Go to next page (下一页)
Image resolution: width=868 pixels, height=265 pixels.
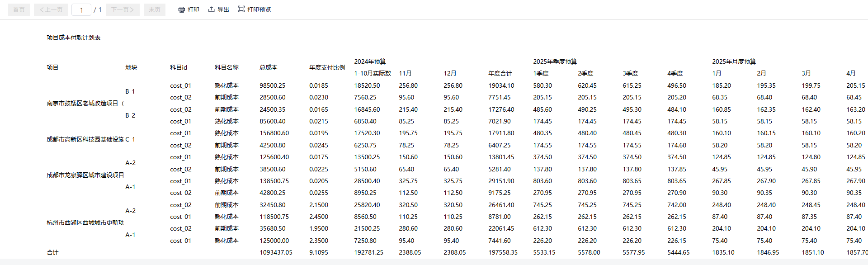coord(123,10)
